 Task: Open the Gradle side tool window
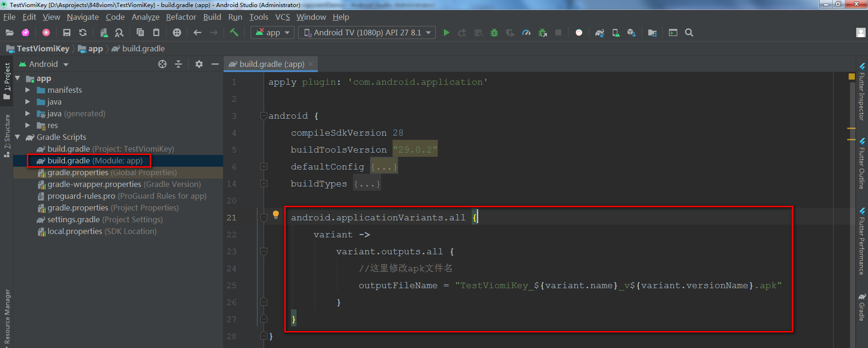(x=862, y=308)
